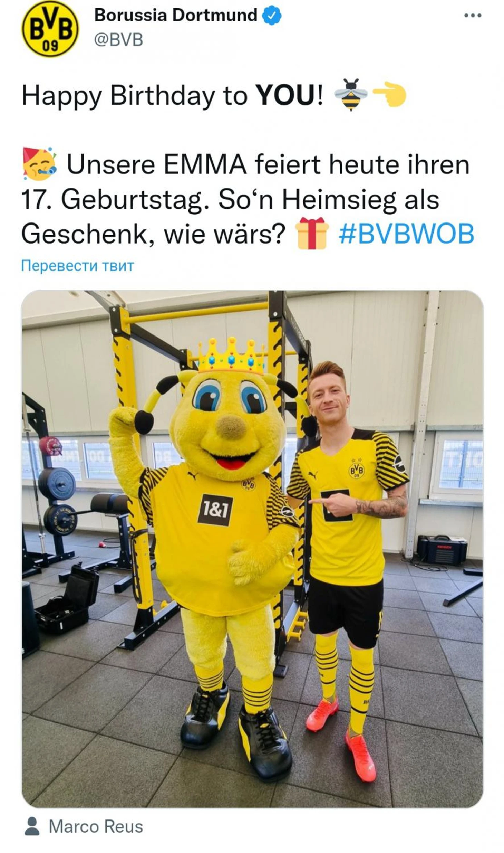Viewport: 504px width, 853px height.
Task: Click the crown on the mascot's head
Action: [x=231, y=356]
